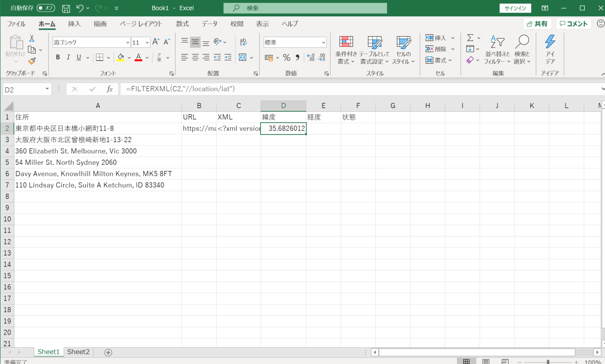605x364 pixels.
Task: Open the Help (ヘルプ) tab
Action: coord(290,24)
